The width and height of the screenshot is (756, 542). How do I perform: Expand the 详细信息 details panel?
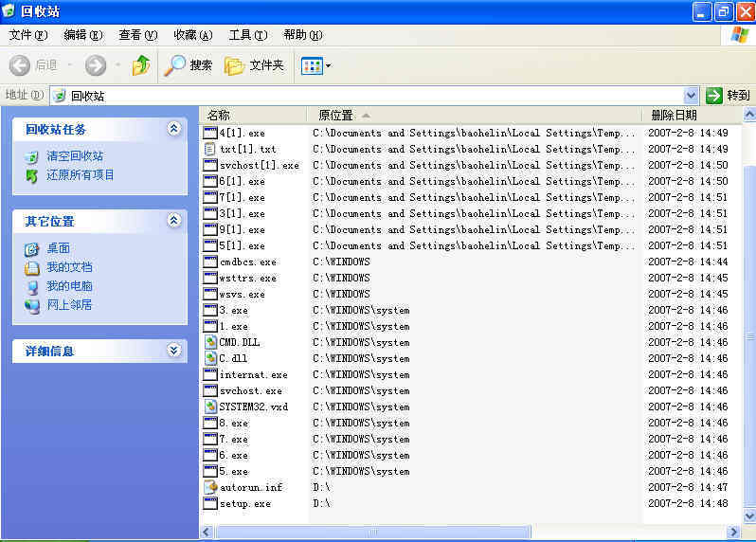coord(173,351)
